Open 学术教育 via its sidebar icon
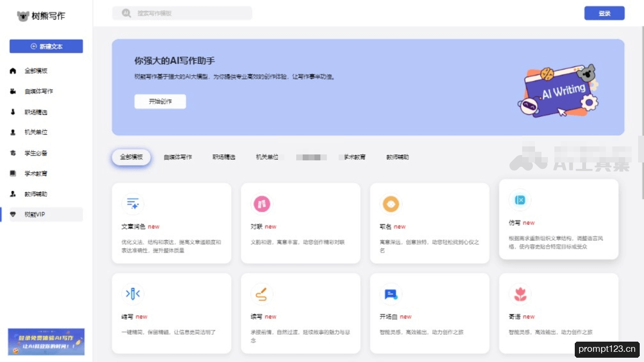Image resolution: width=644 pixels, height=362 pixels. click(13, 173)
